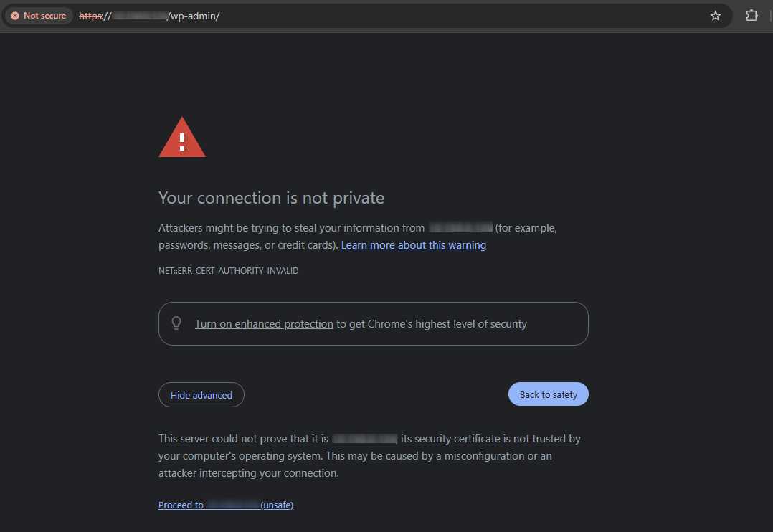The width and height of the screenshot is (773, 532).
Task: Open Learn more about this warning link
Action: [x=414, y=245]
